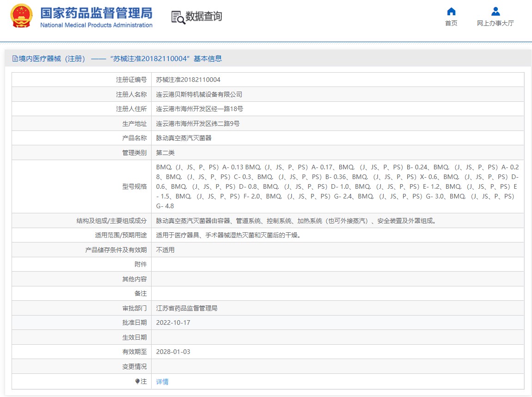Click the 首页 text label
The width and height of the screenshot is (532, 397).
coord(451,23)
